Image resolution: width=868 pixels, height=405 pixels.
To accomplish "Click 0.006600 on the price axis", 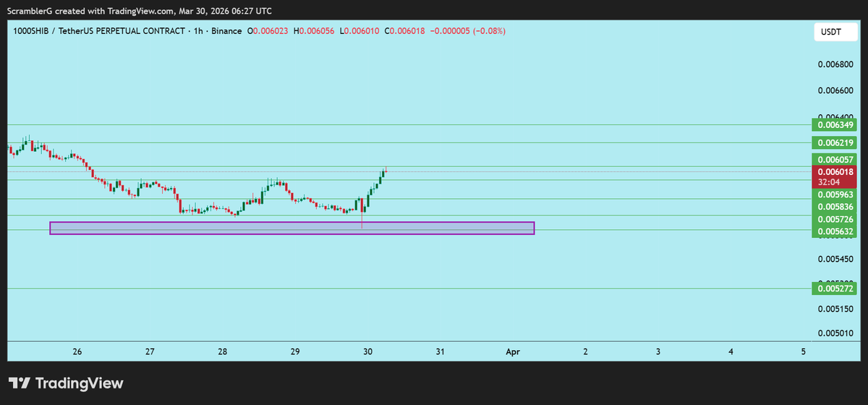I will point(836,91).
